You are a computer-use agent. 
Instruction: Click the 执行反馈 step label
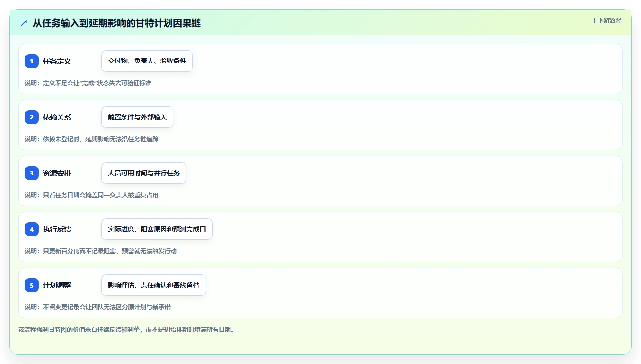click(x=57, y=229)
